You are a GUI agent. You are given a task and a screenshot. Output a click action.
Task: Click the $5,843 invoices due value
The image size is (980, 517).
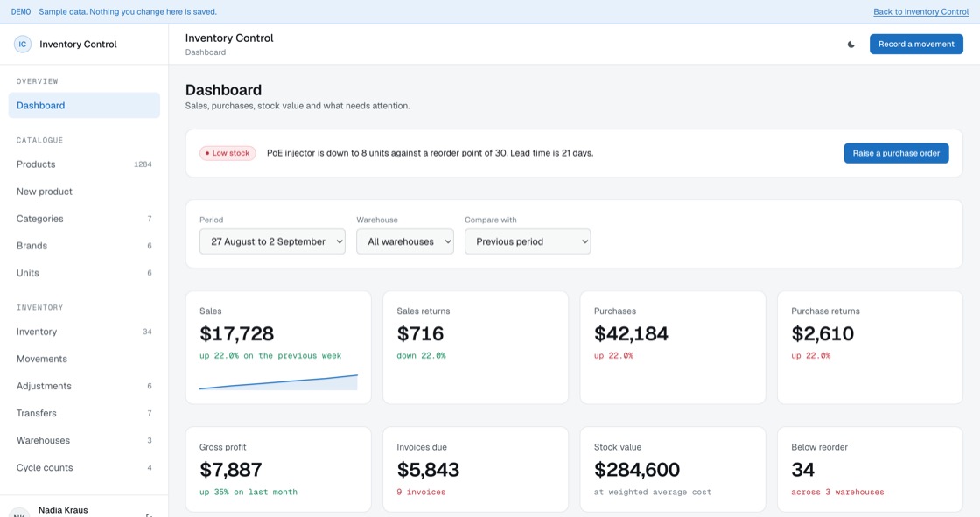pyautogui.click(x=428, y=470)
